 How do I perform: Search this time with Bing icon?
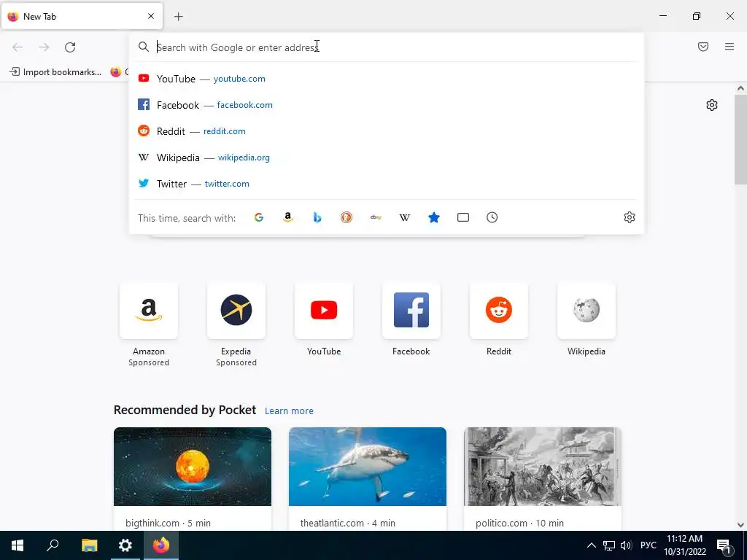[317, 217]
